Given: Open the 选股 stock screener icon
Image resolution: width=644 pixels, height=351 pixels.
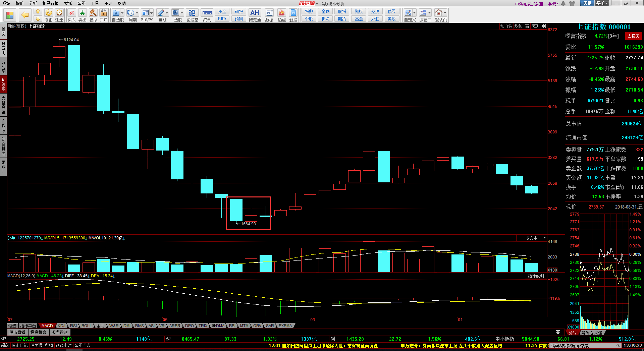Looking at the screenshot, I should 176,13.
